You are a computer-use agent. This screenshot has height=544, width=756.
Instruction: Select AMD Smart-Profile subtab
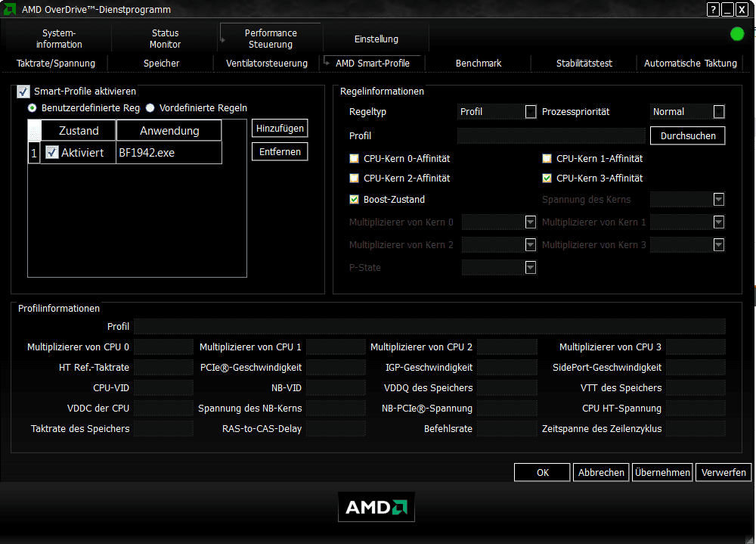point(372,64)
